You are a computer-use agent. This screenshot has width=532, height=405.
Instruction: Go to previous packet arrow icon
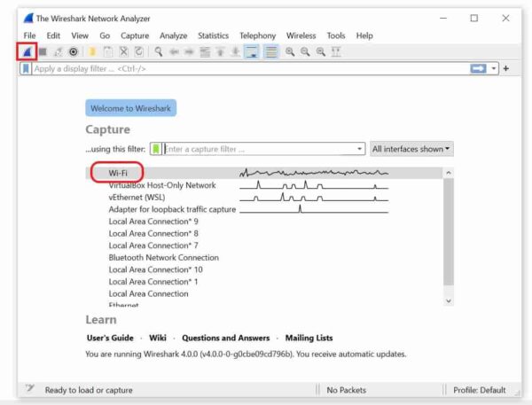[174, 52]
